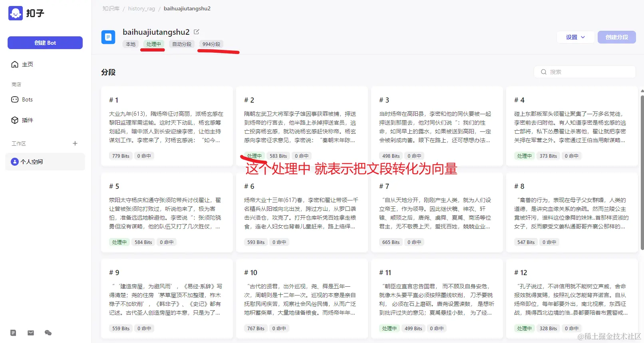This screenshot has height=343, width=644.
Task: Click the 创建 Bot button
Action: [45, 43]
